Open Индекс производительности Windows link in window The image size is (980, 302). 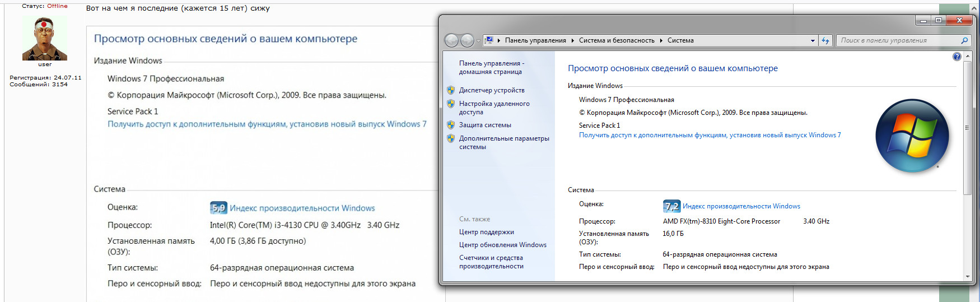click(741, 206)
